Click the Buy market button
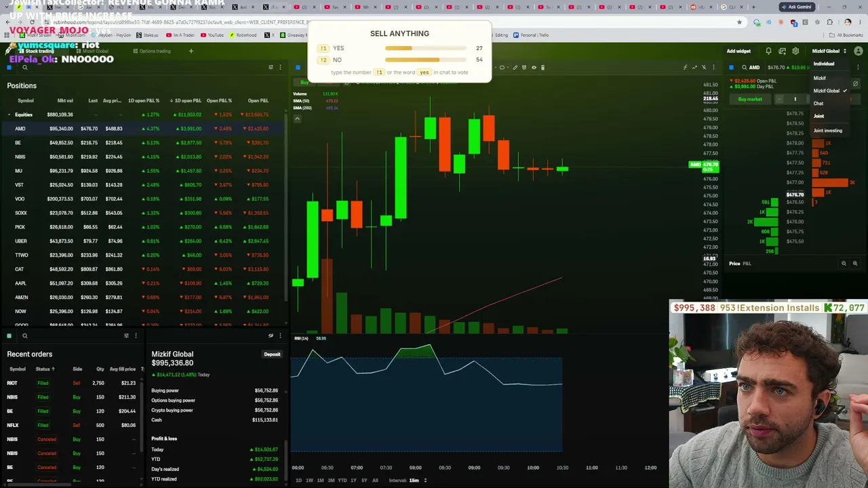868x488 pixels. tap(750, 99)
